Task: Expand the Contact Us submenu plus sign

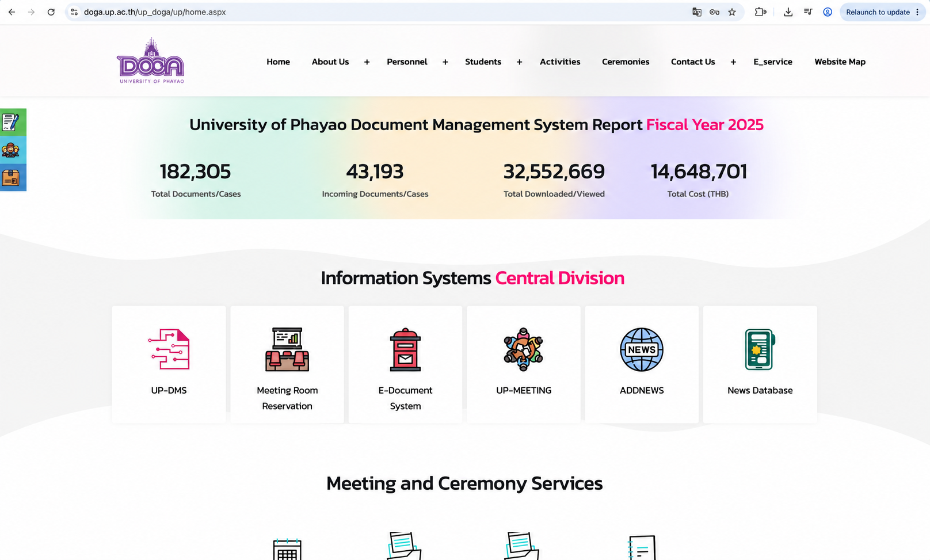Action: 733,62
